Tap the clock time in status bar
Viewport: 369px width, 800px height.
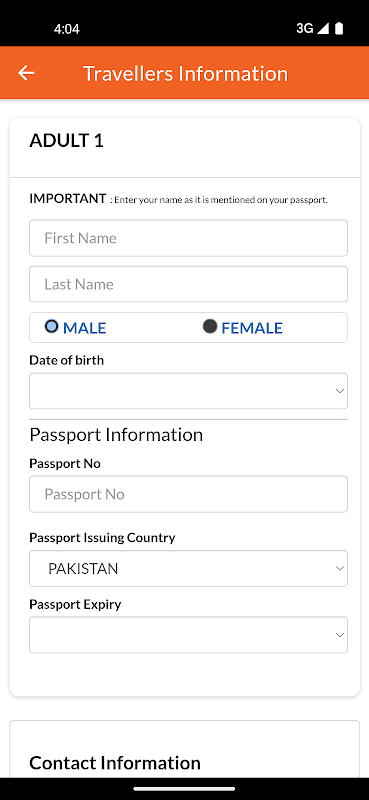pyautogui.click(x=66, y=29)
